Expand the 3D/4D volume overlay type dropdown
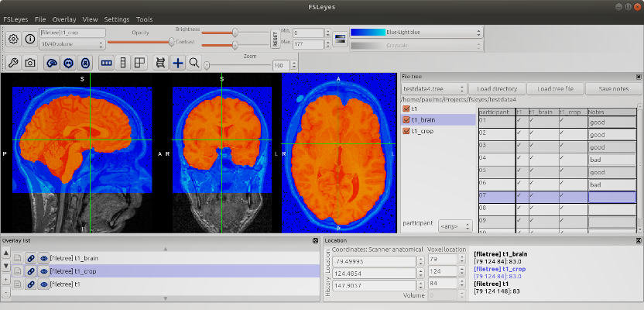This screenshot has height=310, width=644. coord(71,43)
